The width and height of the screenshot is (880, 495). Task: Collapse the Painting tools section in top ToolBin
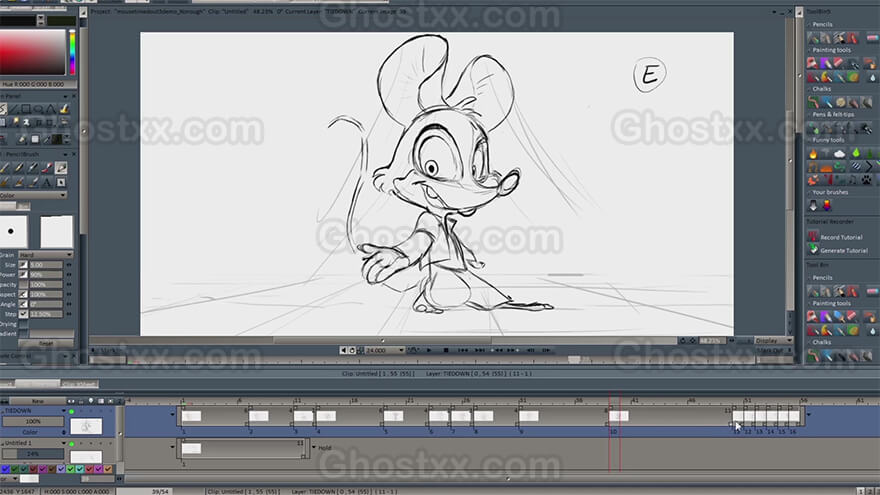coord(810,51)
